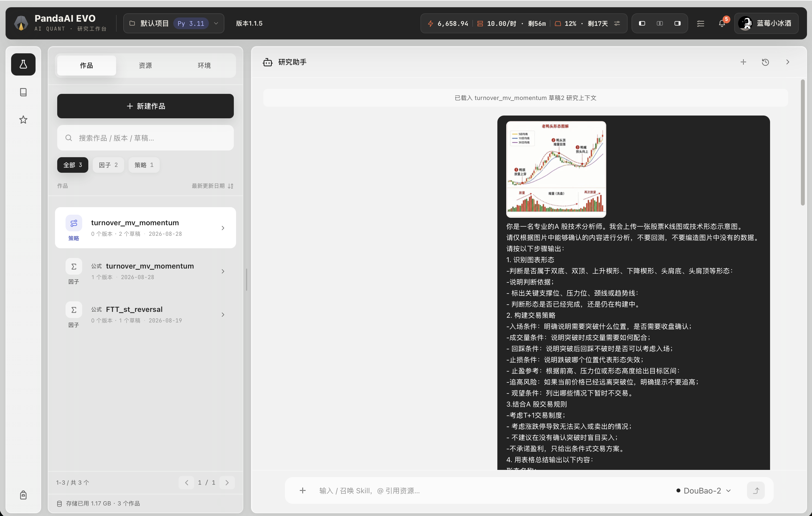
Task: Switch to the 作品 tab
Action: [x=86, y=66]
